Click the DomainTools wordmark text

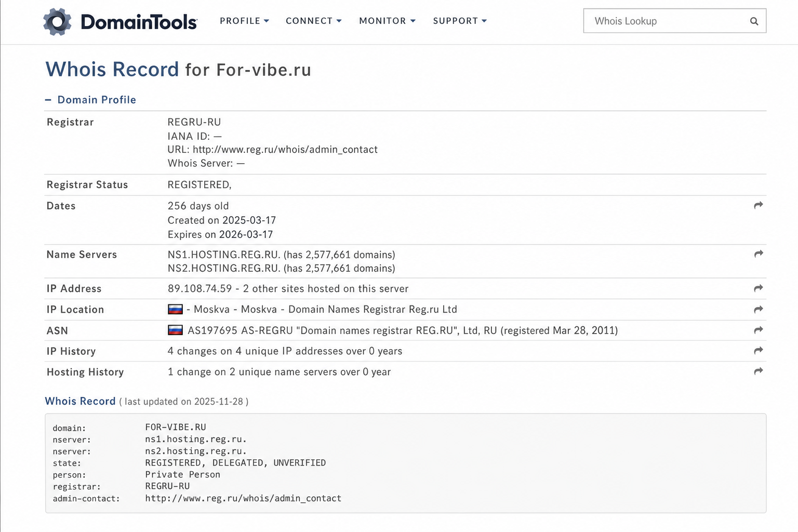139,22
